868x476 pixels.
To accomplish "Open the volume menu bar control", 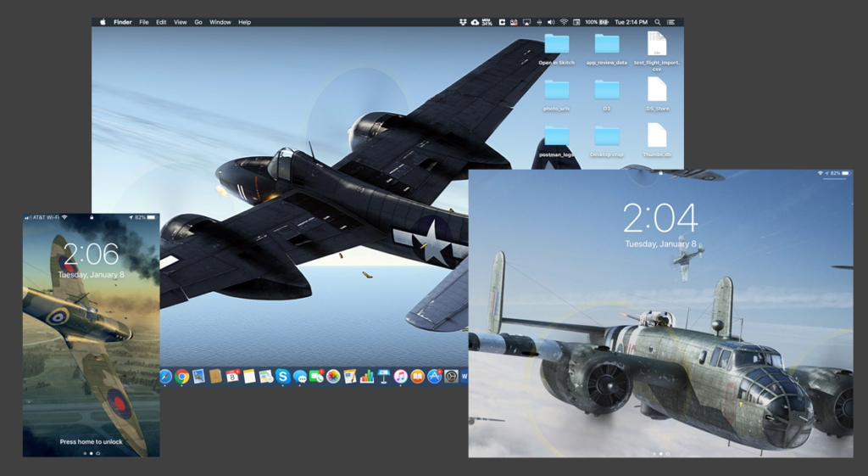I will point(551,22).
